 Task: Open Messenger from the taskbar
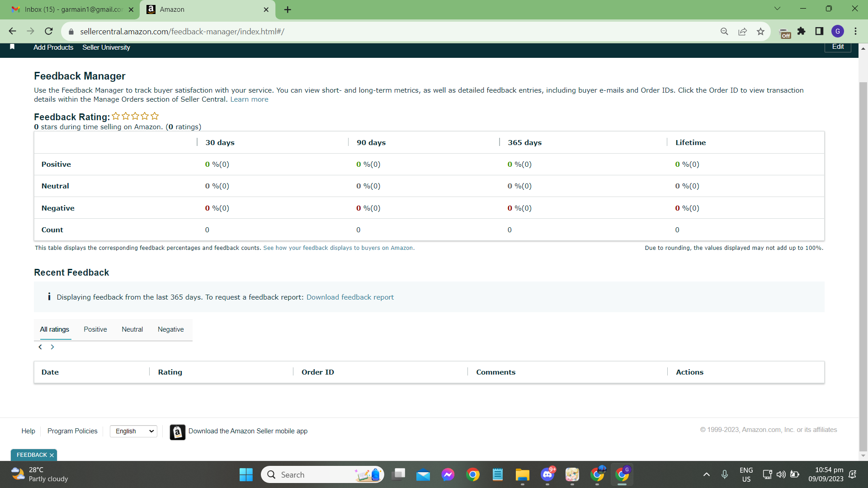pos(448,475)
